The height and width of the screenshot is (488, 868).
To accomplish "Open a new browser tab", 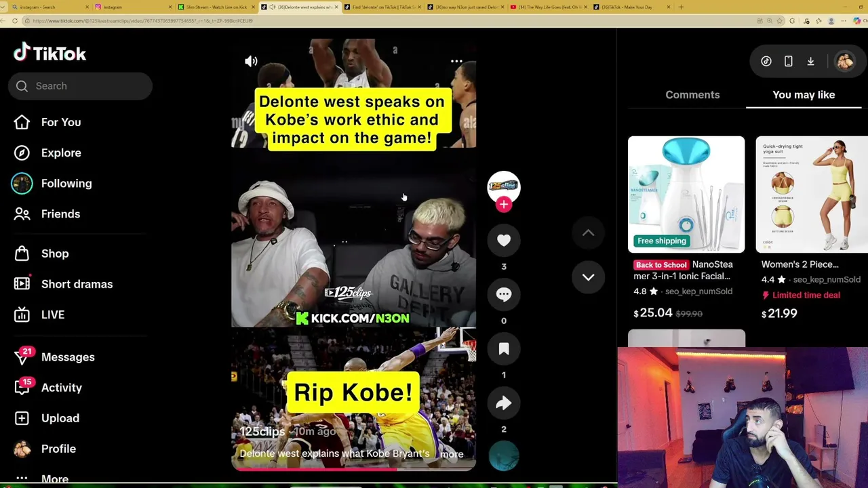I will [x=681, y=7].
